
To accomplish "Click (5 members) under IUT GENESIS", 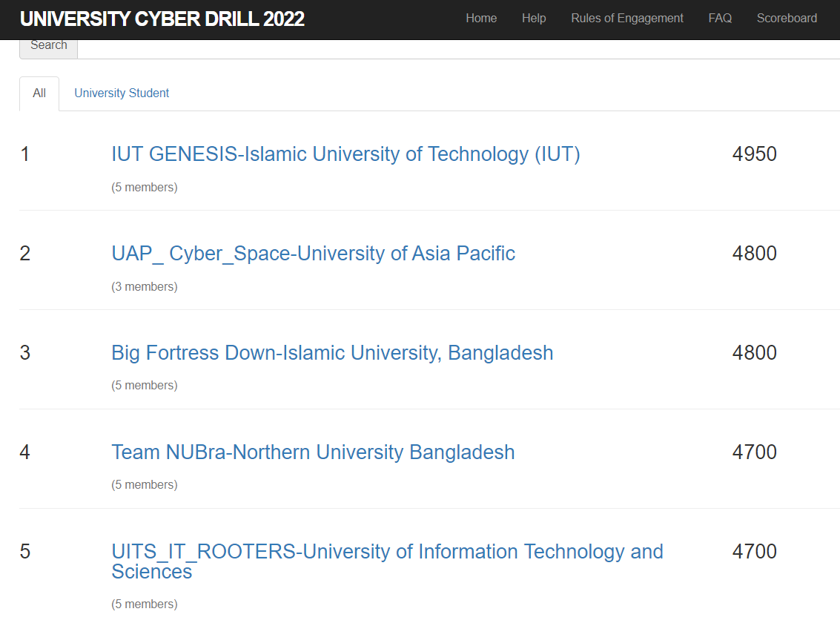I will pos(144,188).
